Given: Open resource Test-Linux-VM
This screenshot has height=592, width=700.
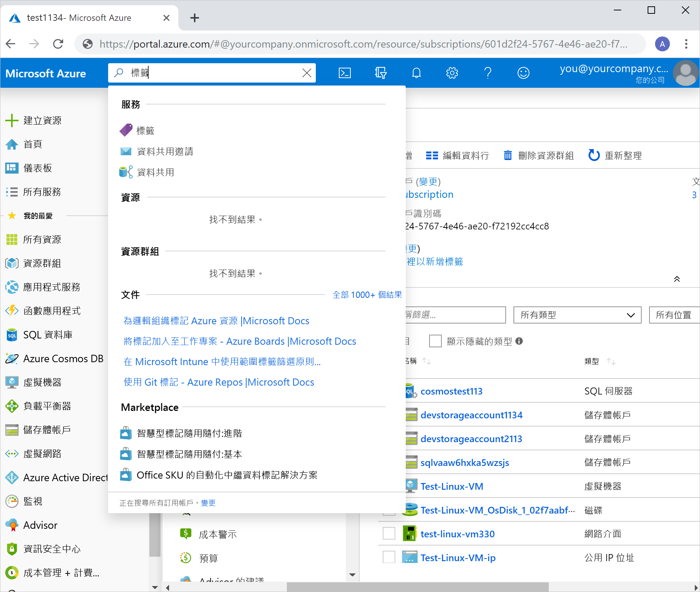Looking at the screenshot, I should (452, 486).
